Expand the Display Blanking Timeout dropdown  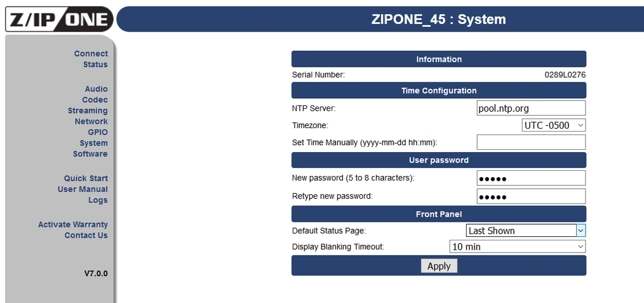point(518,247)
